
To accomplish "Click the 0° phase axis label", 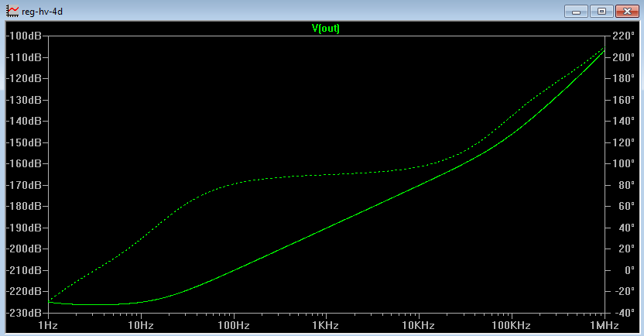I will 629,270.
